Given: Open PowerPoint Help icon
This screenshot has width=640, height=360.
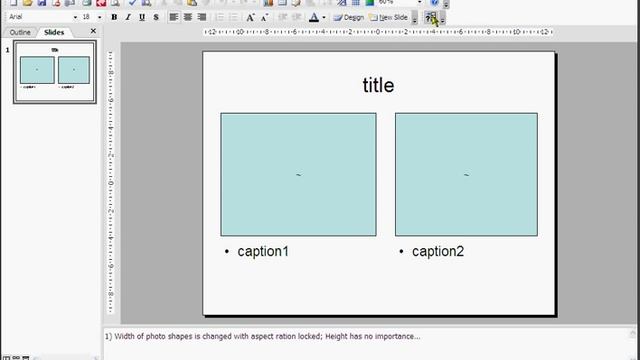Looking at the screenshot, I should coord(434,3).
